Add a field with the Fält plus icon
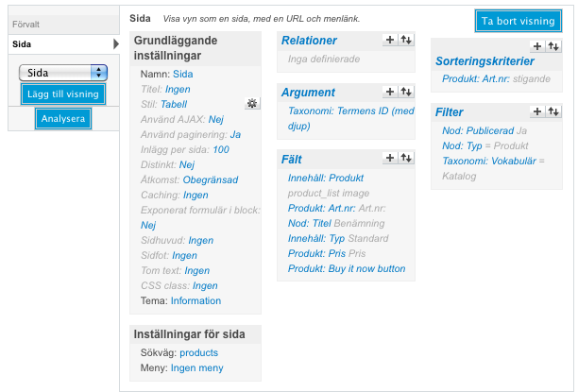578x392 pixels. point(390,158)
